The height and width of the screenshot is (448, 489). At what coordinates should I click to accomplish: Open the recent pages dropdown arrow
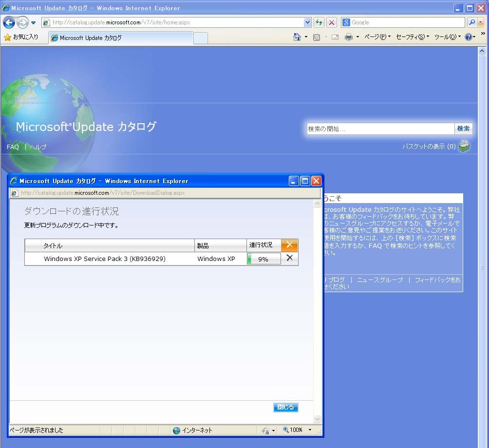pos(34,23)
